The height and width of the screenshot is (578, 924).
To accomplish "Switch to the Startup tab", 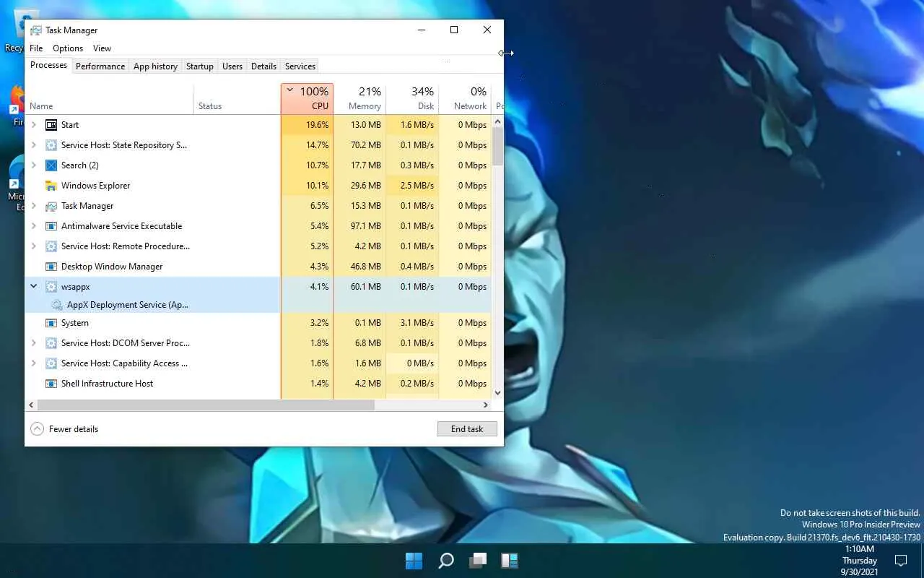I will point(200,66).
